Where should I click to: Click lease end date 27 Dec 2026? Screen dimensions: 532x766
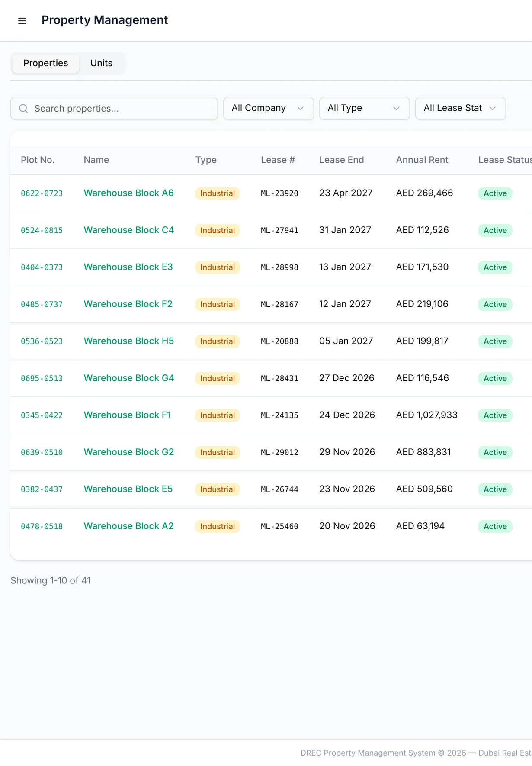[346, 378]
